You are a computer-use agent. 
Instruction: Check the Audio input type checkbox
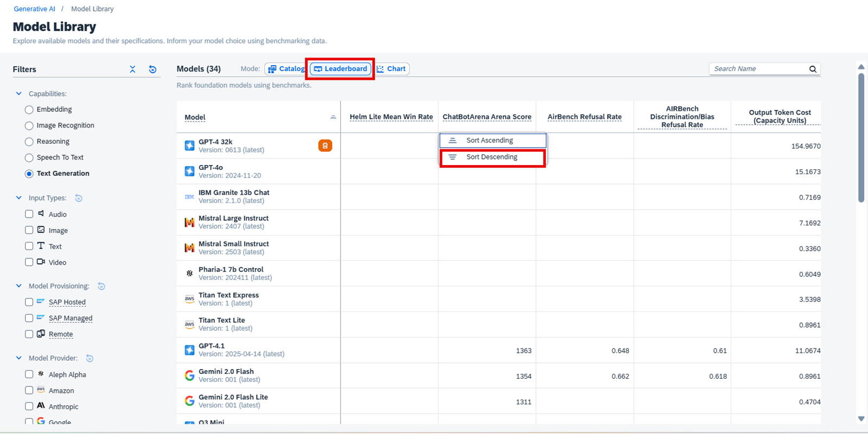pyautogui.click(x=29, y=214)
